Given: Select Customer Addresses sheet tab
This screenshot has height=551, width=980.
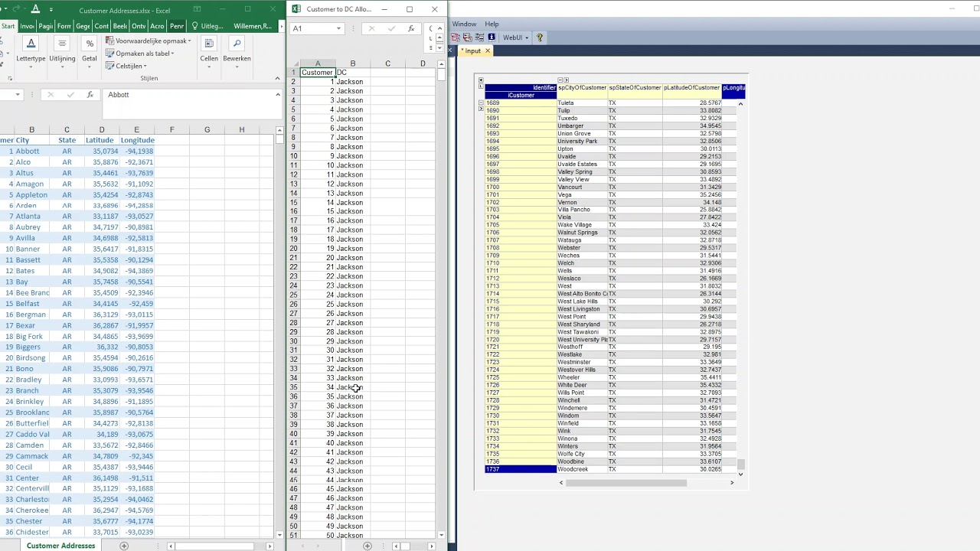Looking at the screenshot, I should point(60,546).
